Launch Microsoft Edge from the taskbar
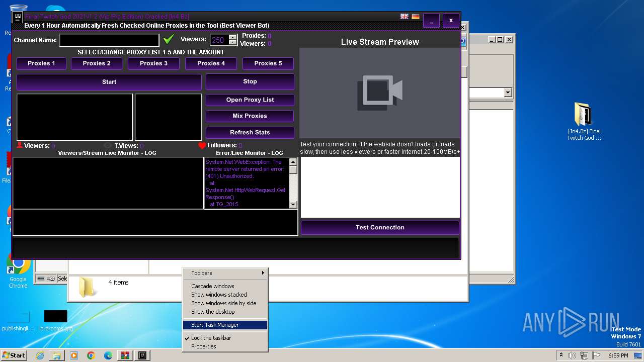Image resolution: width=644 pixels, height=362 pixels. pyautogui.click(x=108, y=355)
